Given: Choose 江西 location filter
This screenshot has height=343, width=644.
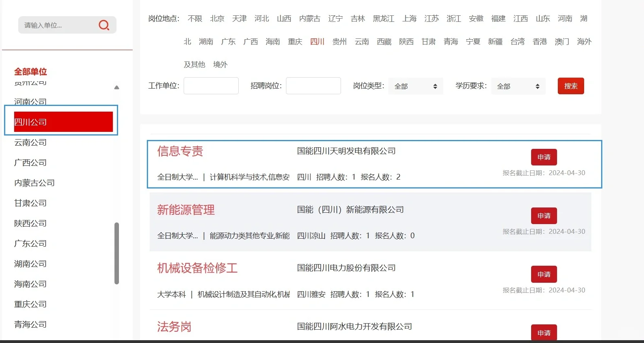Looking at the screenshot, I should 521,19.
